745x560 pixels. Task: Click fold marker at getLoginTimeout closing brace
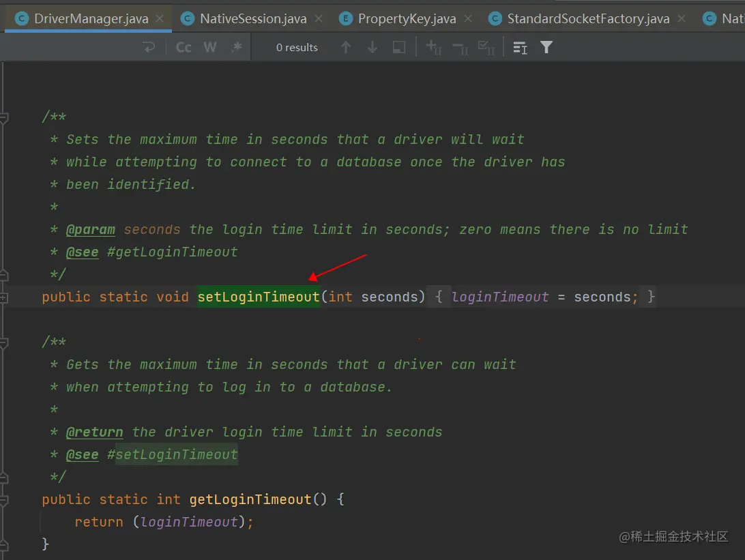(3, 544)
